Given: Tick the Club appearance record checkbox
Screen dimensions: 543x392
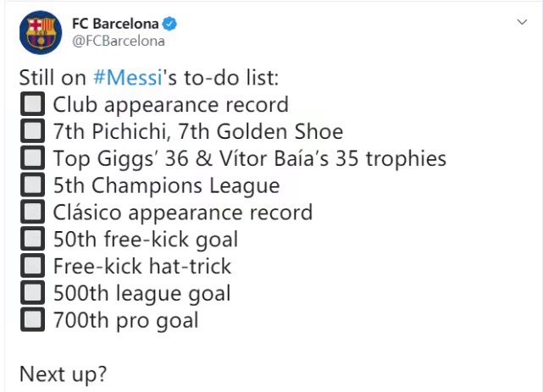Looking at the screenshot, I should pyautogui.click(x=32, y=105).
